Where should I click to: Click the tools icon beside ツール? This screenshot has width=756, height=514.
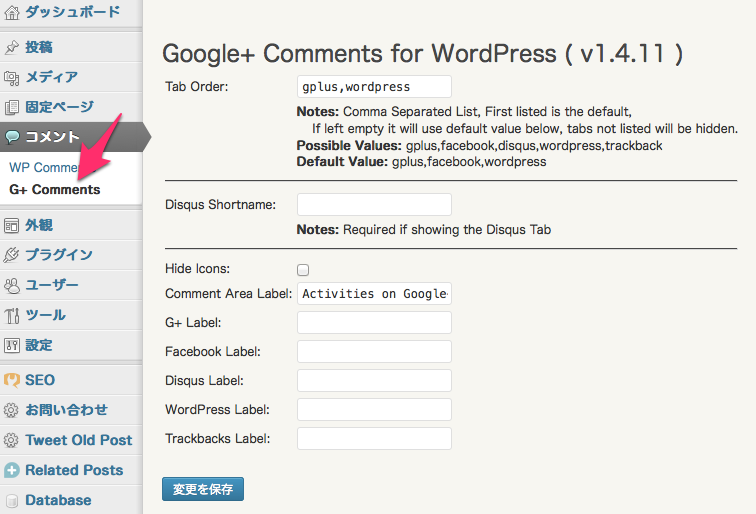coord(12,316)
